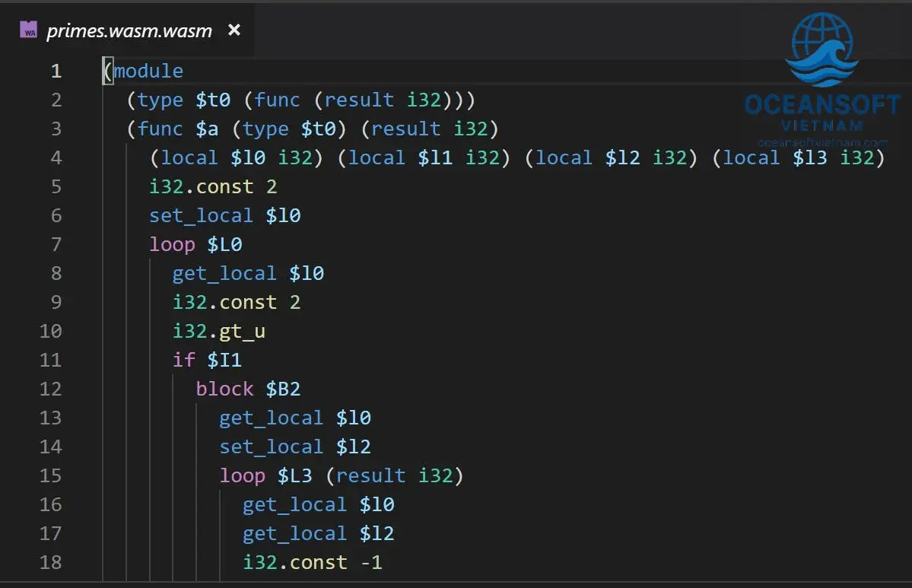Screen dimensions: 912x588
Task: Click '$t0' in the type declaration on line 2
Action: click(213, 100)
